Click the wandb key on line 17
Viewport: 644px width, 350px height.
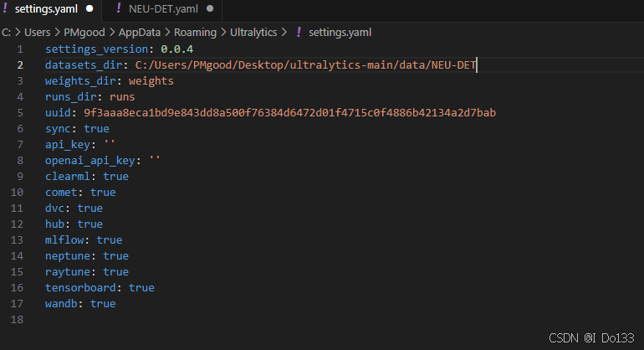click(61, 303)
